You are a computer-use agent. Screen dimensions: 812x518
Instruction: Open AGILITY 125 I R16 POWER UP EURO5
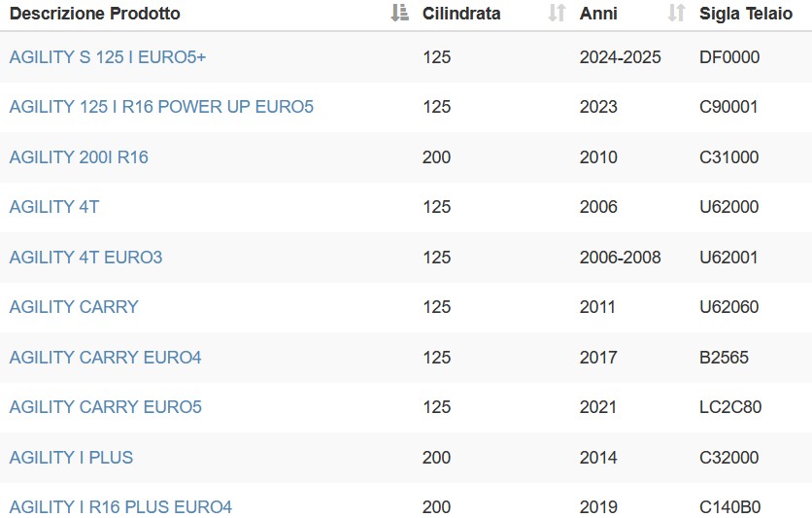(x=161, y=107)
